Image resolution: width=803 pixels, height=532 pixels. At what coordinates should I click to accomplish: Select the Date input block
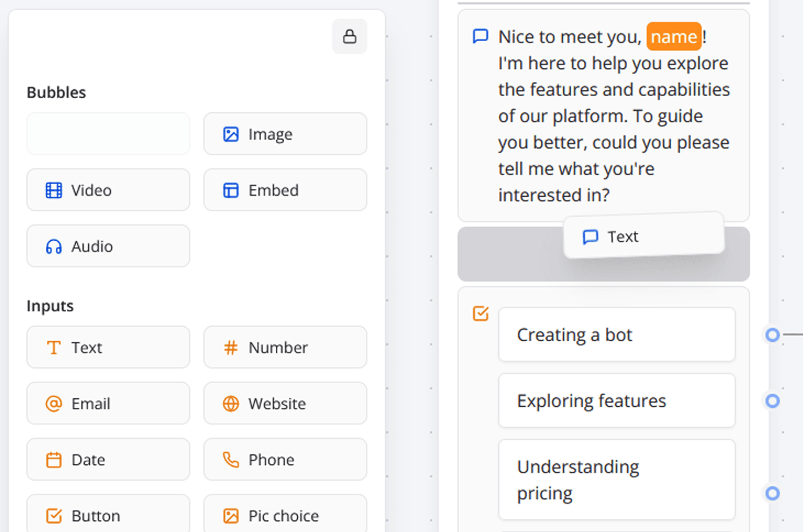108,460
